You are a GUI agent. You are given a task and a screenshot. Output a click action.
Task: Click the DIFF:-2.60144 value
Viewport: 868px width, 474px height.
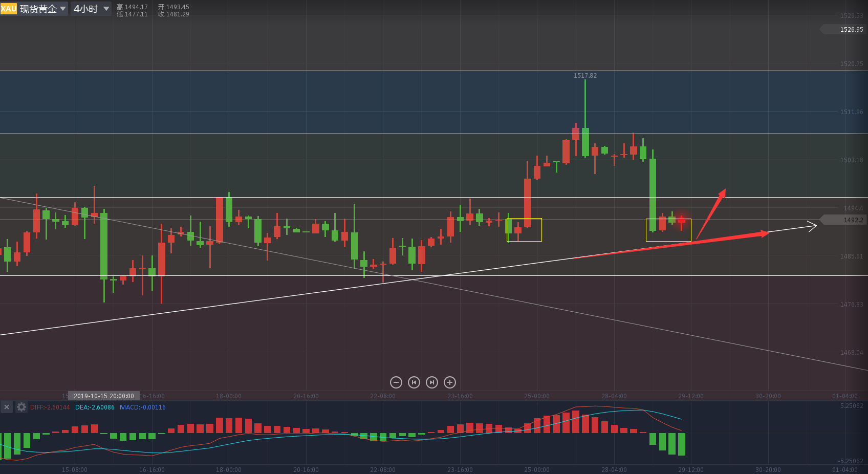[50, 407]
